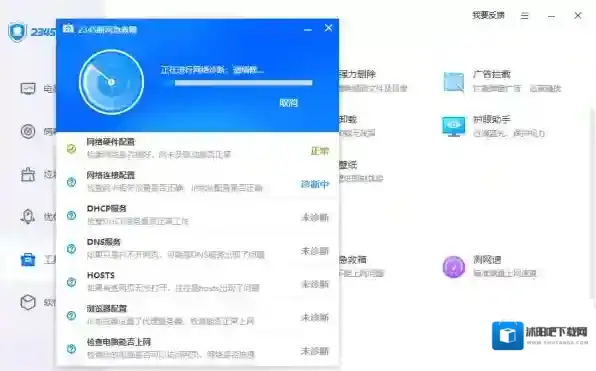Cancel the diagnosis with 取消
This screenshot has height=371, width=596.
tap(288, 103)
